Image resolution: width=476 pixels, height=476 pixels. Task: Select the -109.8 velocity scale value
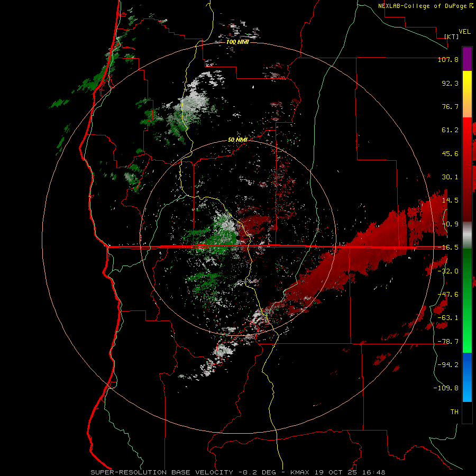446,388
